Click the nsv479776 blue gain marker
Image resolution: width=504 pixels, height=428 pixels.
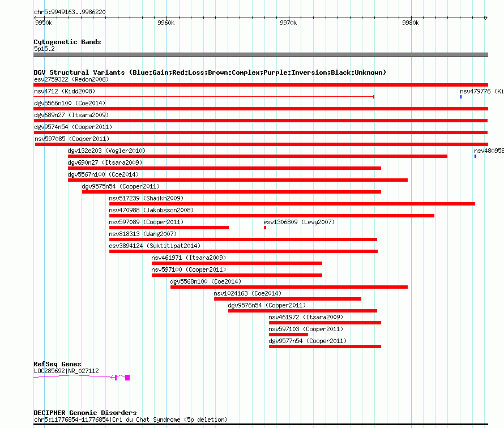tap(461, 97)
